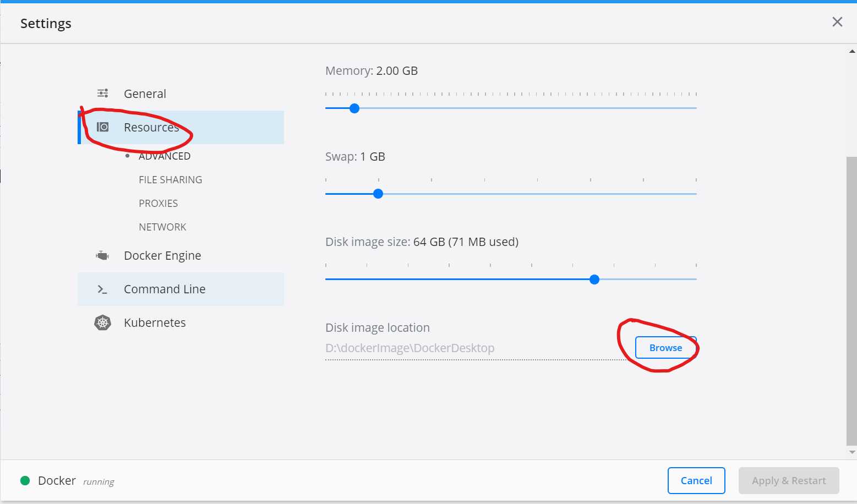Open the General settings section

click(x=181, y=94)
